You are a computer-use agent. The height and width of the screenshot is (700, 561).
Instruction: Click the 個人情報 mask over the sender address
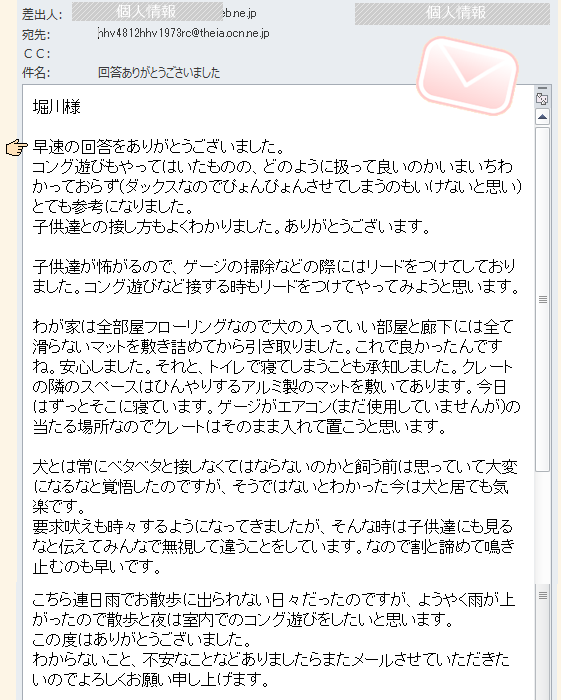(147, 11)
